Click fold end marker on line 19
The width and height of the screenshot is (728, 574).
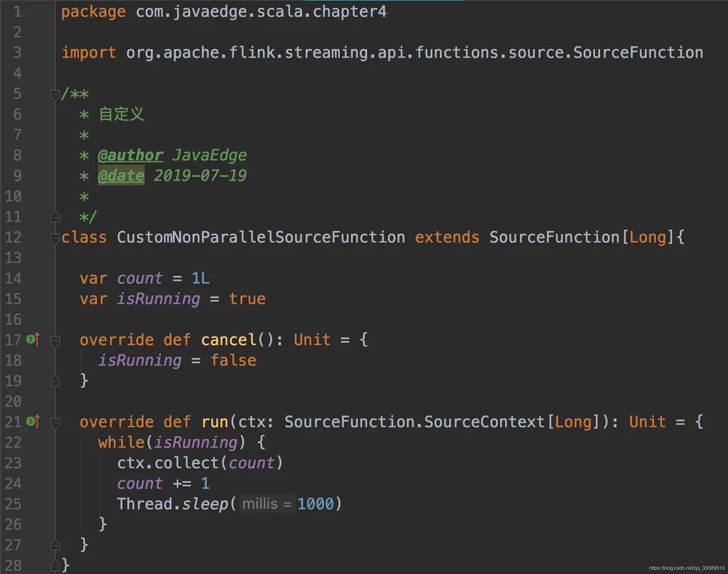pyautogui.click(x=55, y=381)
